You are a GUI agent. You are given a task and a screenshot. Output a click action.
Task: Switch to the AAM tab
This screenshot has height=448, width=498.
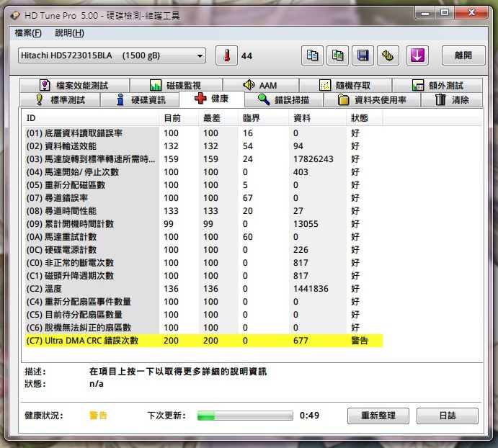[260, 85]
